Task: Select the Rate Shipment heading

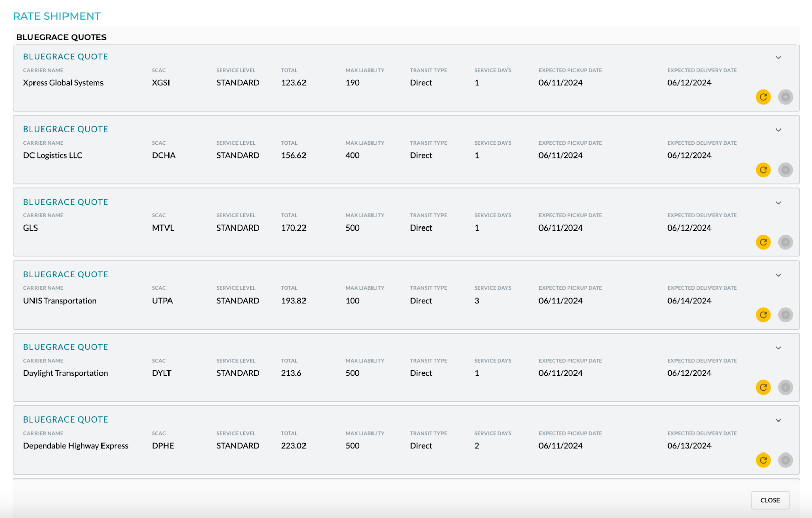Action: tap(57, 16)
